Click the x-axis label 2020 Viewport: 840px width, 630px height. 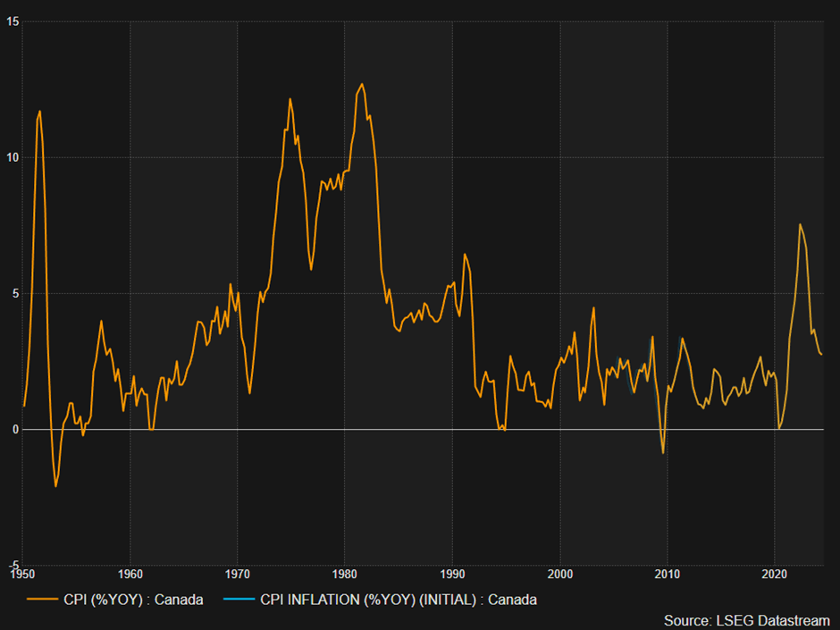point(775,575)
